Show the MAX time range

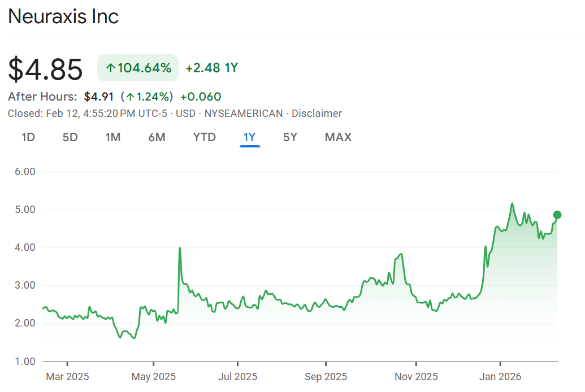(338, 137)
